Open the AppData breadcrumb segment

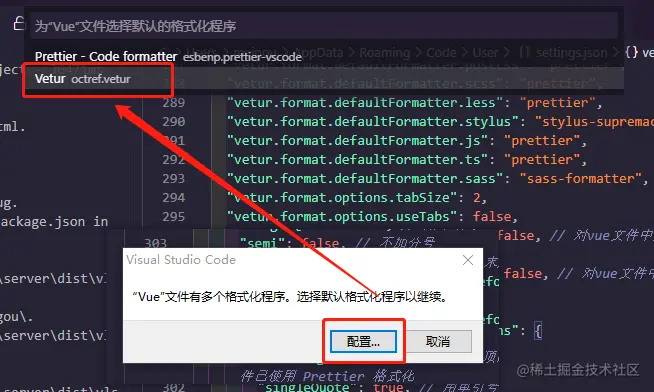318,53
